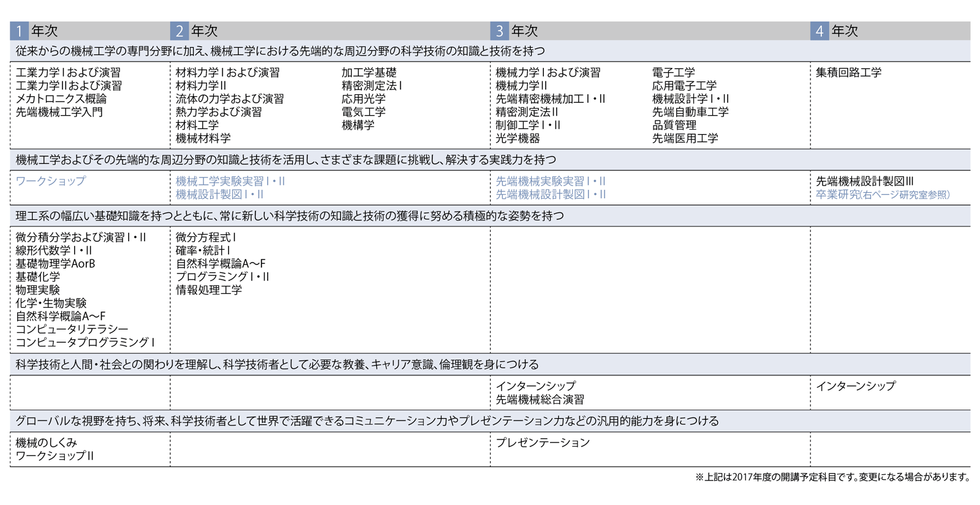Select 工業力学Ⅰおよび演習 course
Image resolution: width=980 pixels, height=505 pixels.
[69, 72]
